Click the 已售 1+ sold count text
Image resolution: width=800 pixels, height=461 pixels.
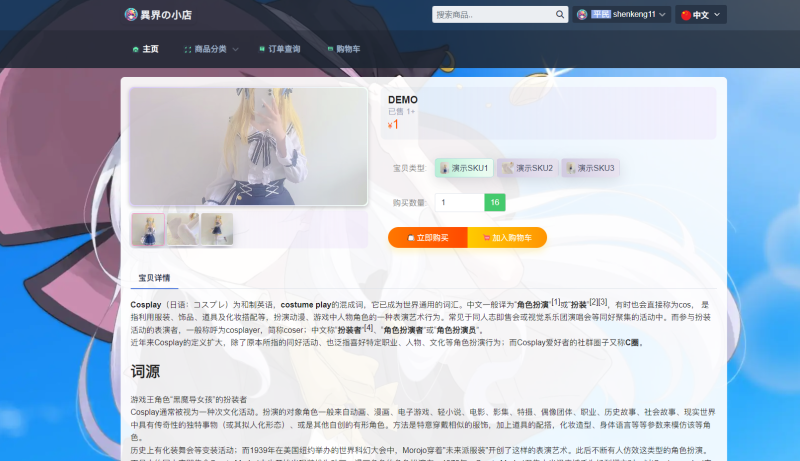point(402,111)
